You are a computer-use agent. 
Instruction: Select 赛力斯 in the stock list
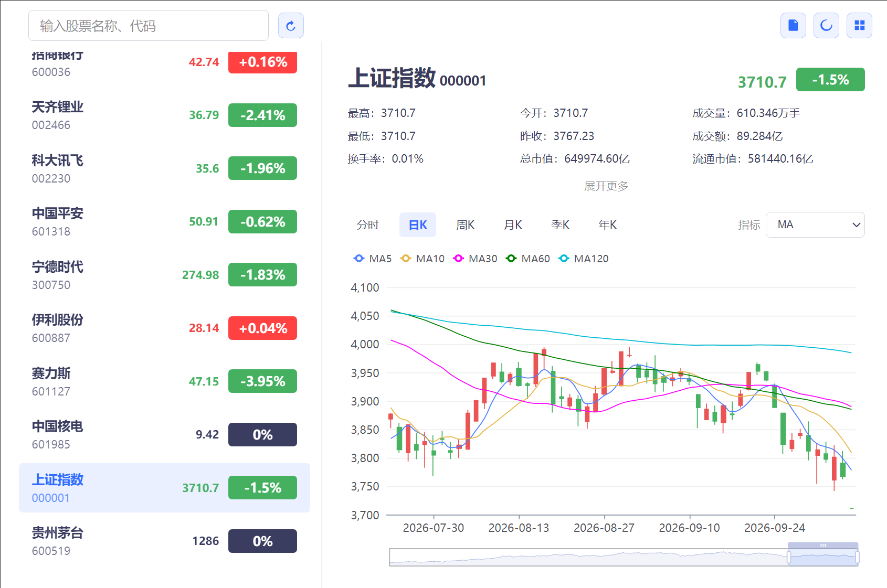coord(164,381)
